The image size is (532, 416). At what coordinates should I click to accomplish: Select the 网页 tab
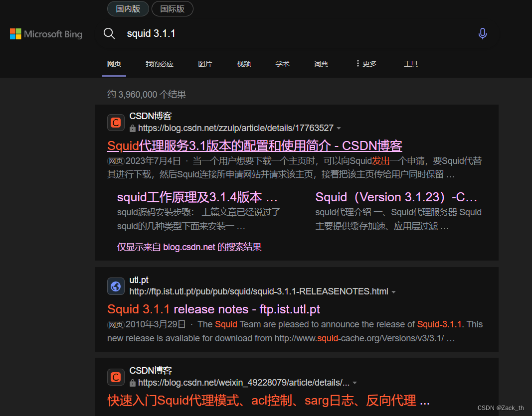click(x=114, y=64)
